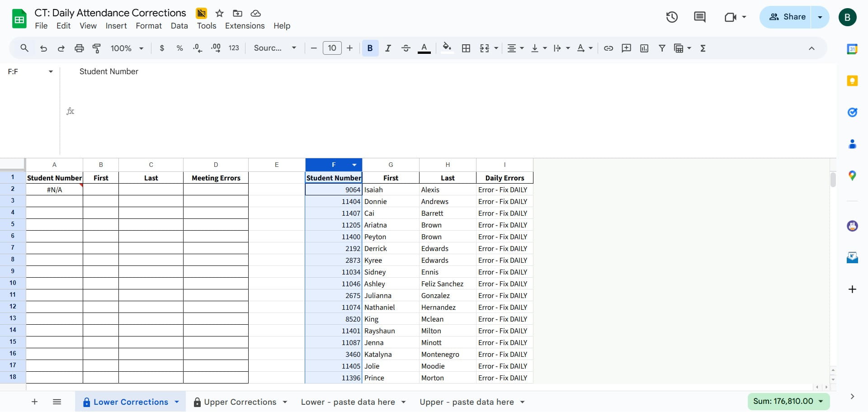Screen dimensions: 868x412
Task: Open Google Tasks side panel icon
Action: coord(852,112)
